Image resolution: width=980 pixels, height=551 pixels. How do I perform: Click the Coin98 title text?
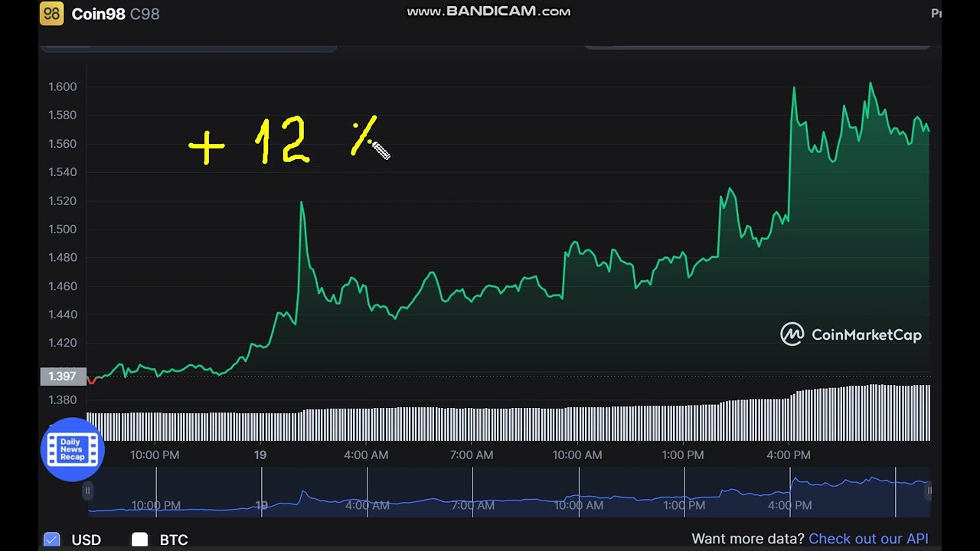click(98, 14)
